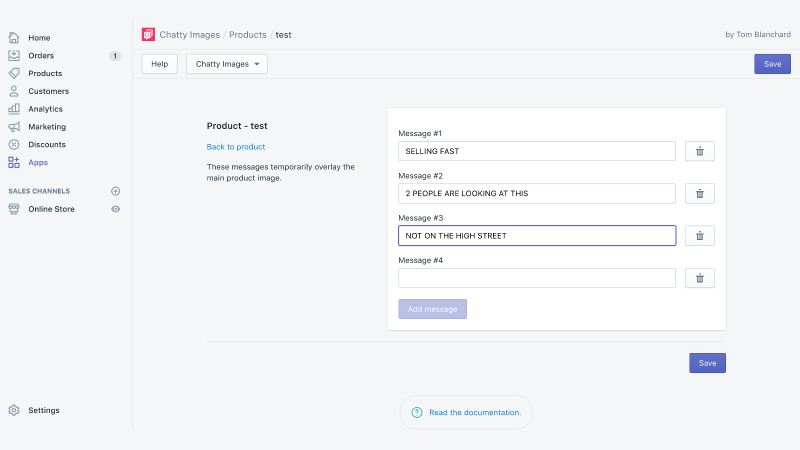Open Analytics in sidebar
Image resolution: width=800 pixels, height=450 pixels.
[45, 109]
